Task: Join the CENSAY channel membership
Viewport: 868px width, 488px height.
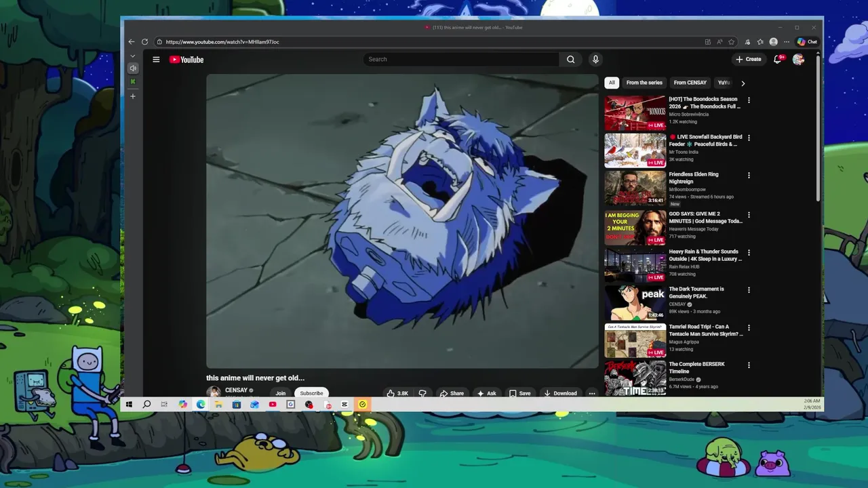Action: 281,393
